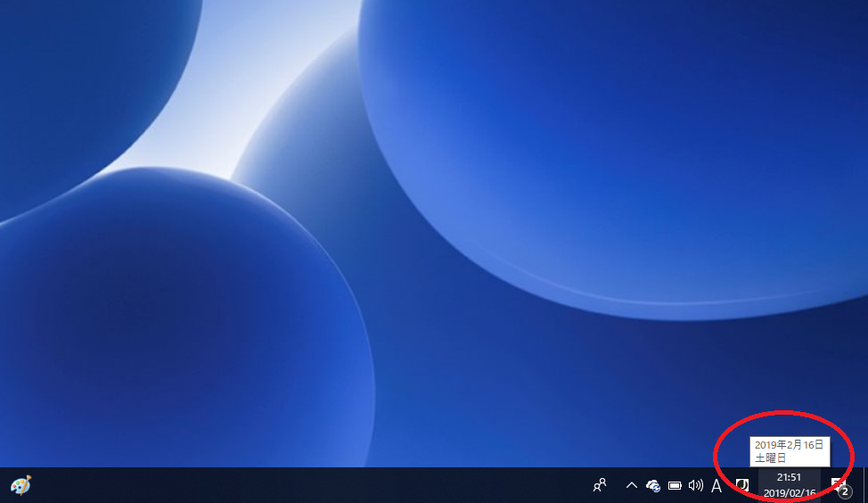Viewport: 868px width, 503px height.
Task: Click the IME 'J' language tray icon
Action: pos(741,486)
